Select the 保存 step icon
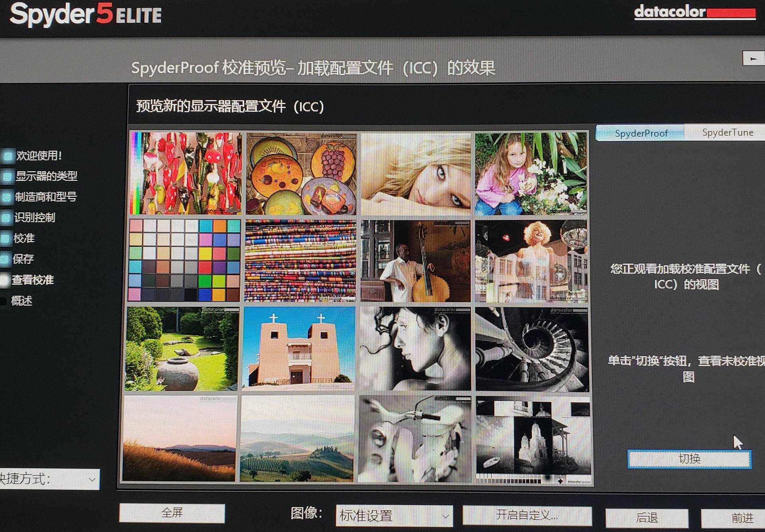This screenshot has height=532, width=765. pos(23,259)
